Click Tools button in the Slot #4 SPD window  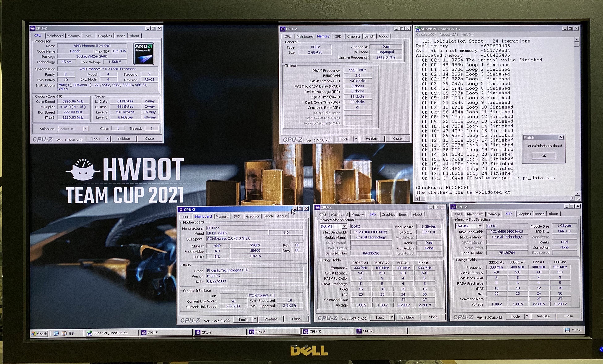pyautogui.click(x=515, y=317)
